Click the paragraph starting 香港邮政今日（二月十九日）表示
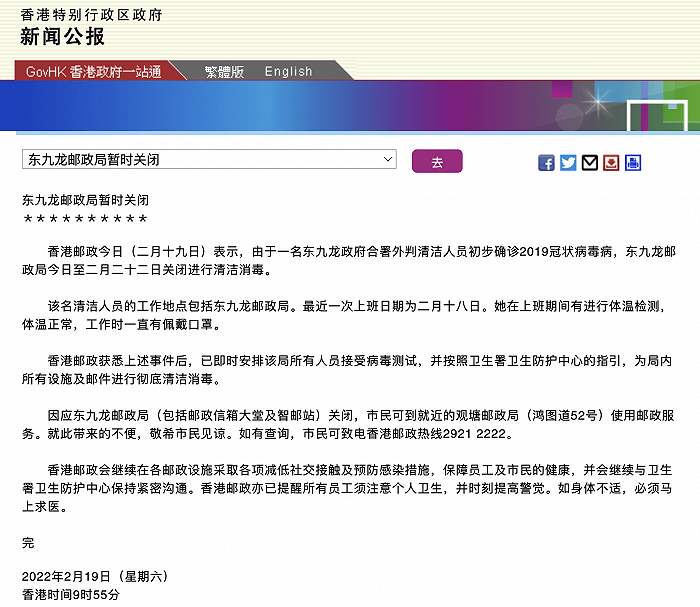This screenshot has height=607, width=700. click(349, 261)
